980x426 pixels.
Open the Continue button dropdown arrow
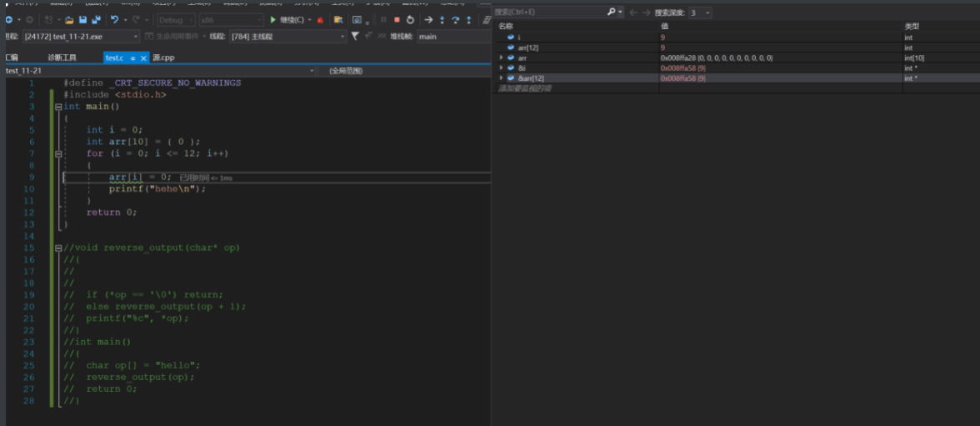click(309, 20)
